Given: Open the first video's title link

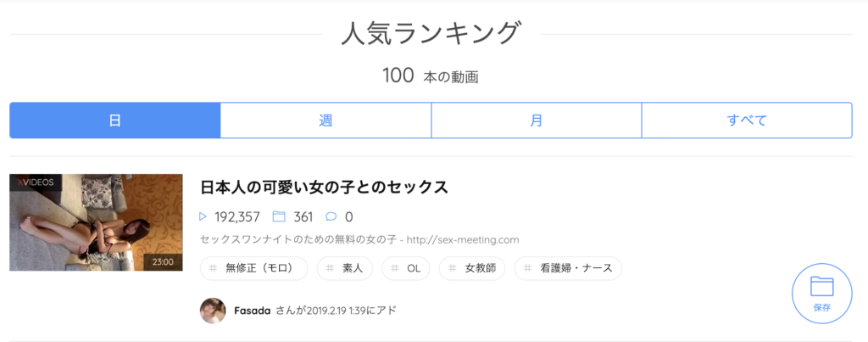Looking at the screenshot, I should (x=324, y=187).
